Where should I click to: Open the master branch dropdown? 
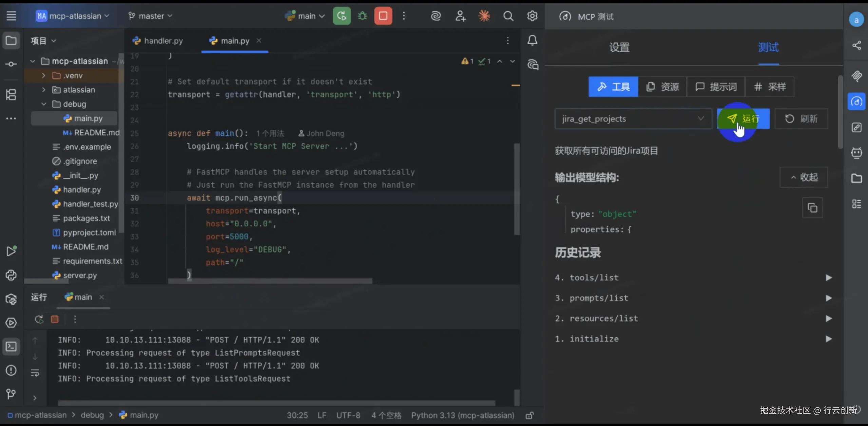coord(151,16)
